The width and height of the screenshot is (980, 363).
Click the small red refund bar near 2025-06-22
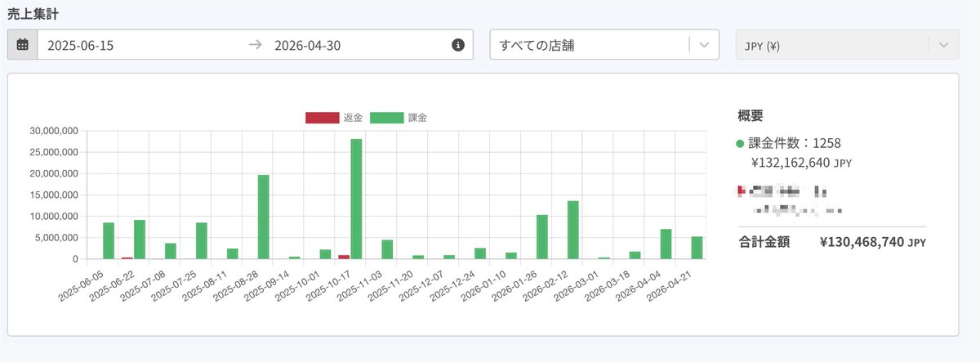coord(127,258)
